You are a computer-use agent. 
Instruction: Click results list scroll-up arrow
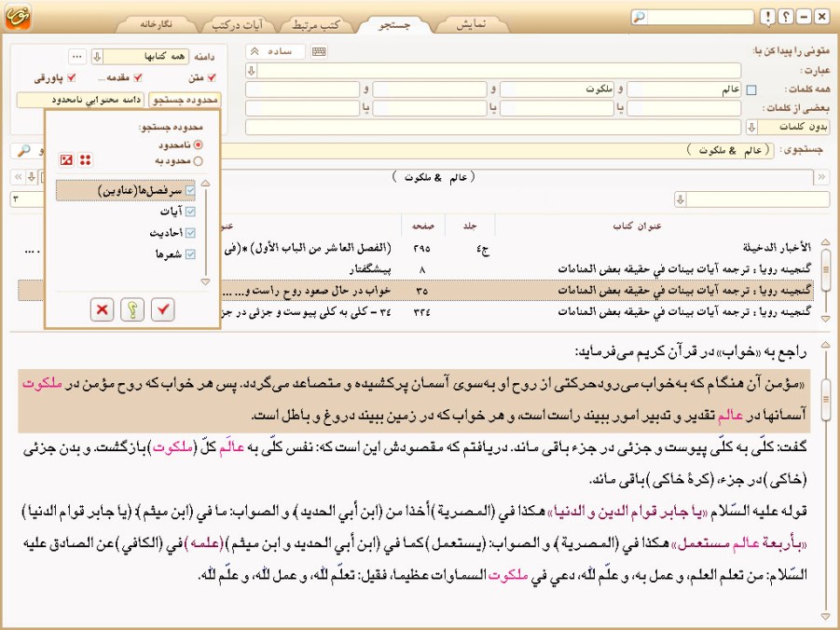825,242
